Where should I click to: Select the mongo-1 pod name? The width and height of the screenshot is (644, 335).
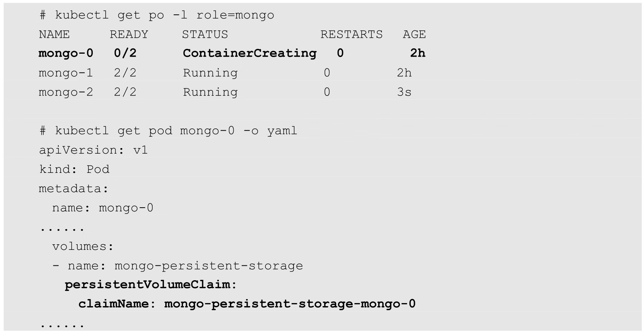click(x=66, y=73)
